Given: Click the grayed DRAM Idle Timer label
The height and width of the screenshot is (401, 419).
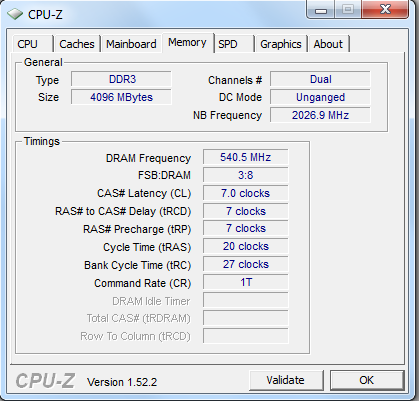Looking at the screenshot, I should pos(151,301).
